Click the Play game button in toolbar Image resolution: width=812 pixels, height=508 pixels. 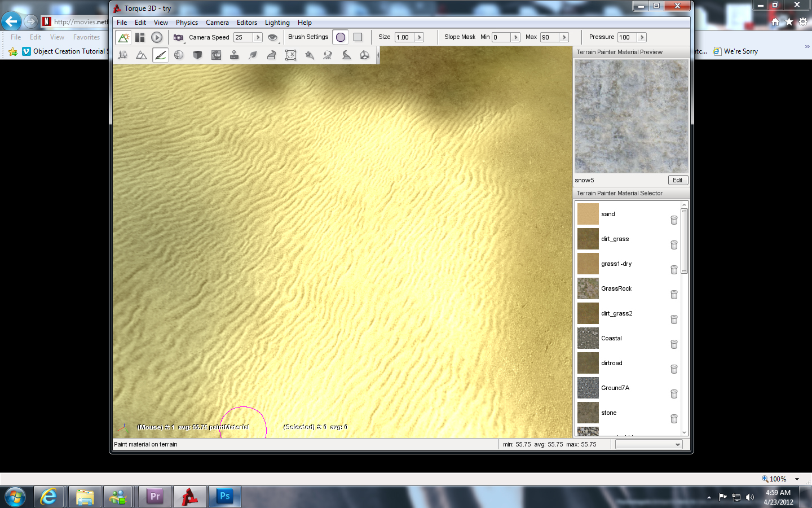(157, 37)
